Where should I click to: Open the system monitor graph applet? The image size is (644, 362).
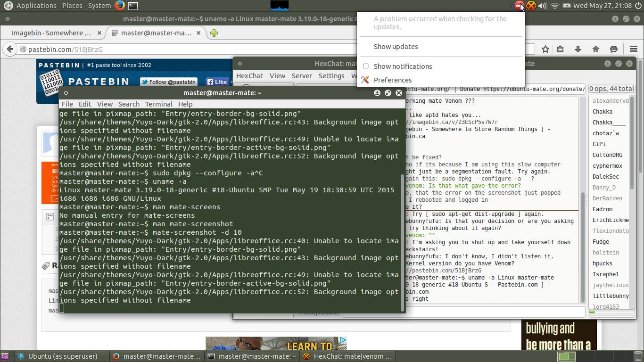(x=279, y=6)
